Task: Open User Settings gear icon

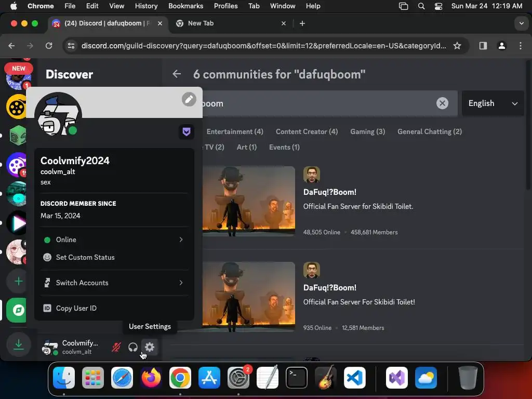Action: click(150, 347)
